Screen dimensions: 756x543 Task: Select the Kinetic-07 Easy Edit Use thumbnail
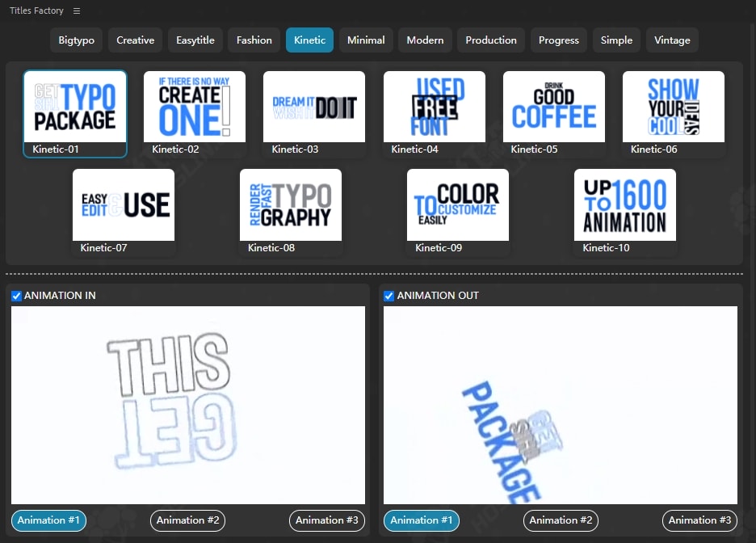point(124,205)
